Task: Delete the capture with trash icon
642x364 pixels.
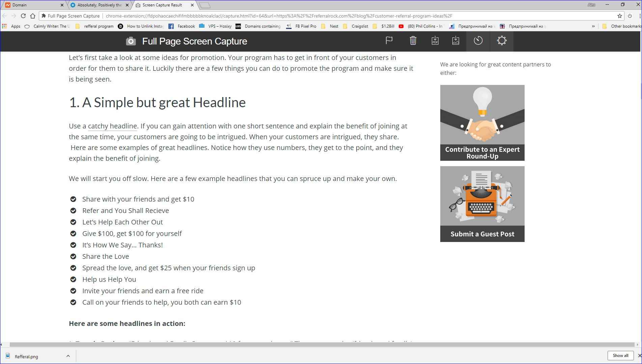Action: click(413, 41)
